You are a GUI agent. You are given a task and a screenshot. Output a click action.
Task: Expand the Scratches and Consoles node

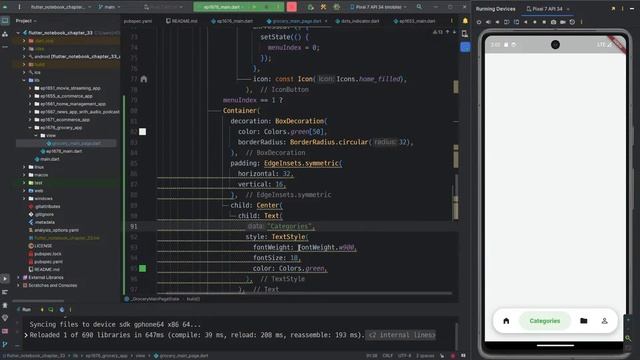click(x=18, y=285)
